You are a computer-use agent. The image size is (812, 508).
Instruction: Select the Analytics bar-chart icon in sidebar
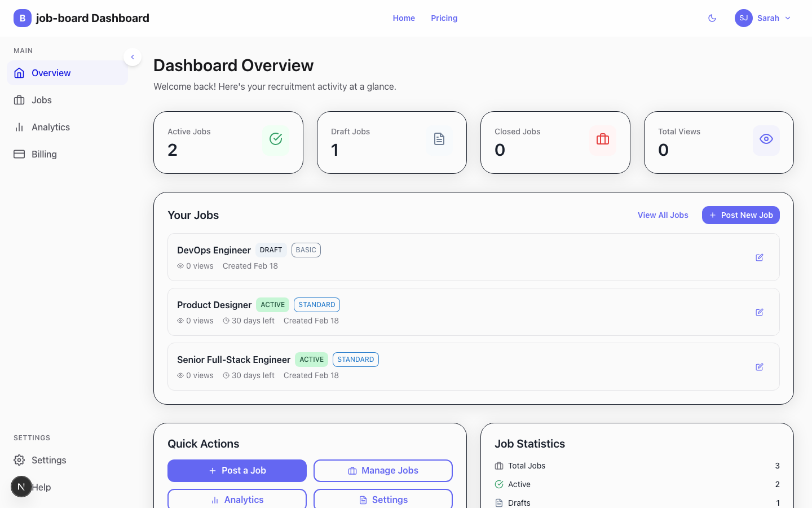[x=20, y=127]
